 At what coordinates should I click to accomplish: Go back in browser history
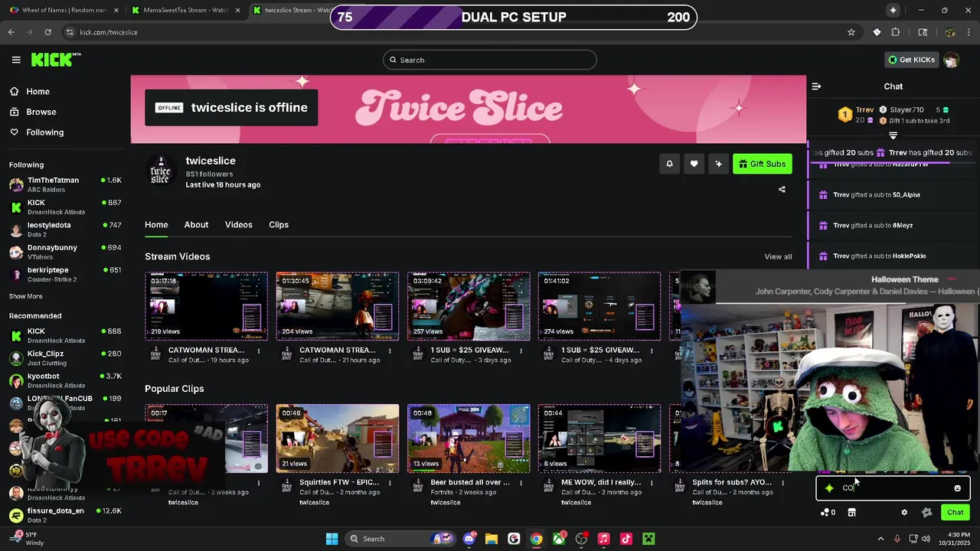pyautogui.click(x=11, y=32)
